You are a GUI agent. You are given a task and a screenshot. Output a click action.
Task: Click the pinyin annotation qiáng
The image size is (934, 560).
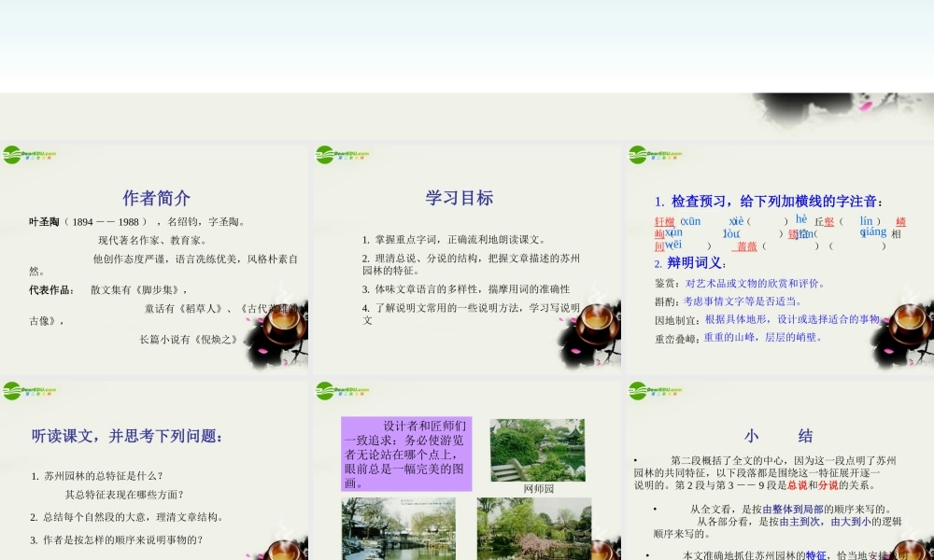(873, 232)
